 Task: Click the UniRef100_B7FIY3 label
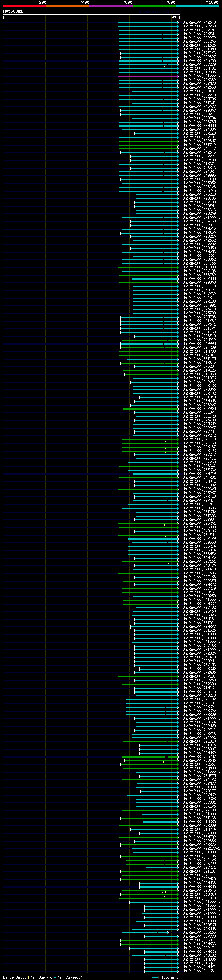click(199, 53)
